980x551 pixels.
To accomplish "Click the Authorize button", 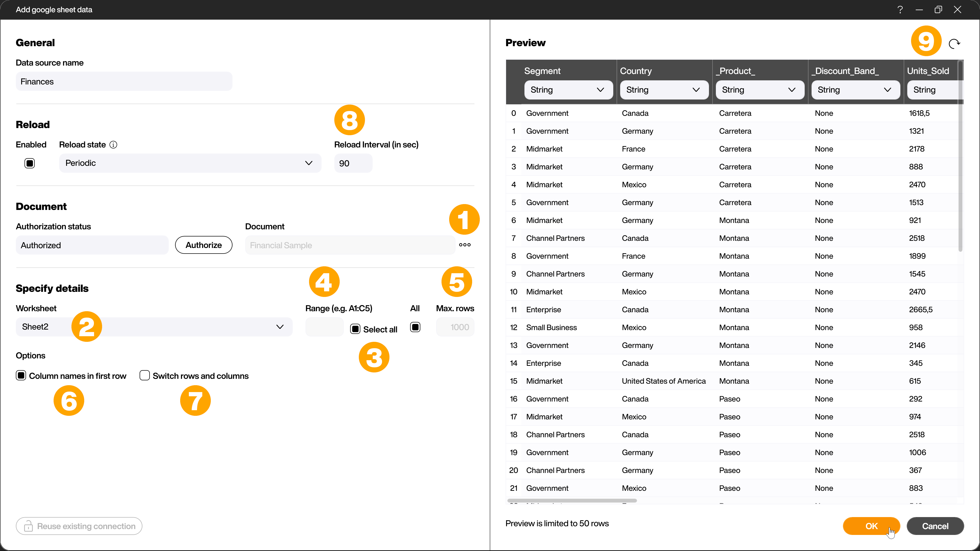I will click(x=204, y=245).
